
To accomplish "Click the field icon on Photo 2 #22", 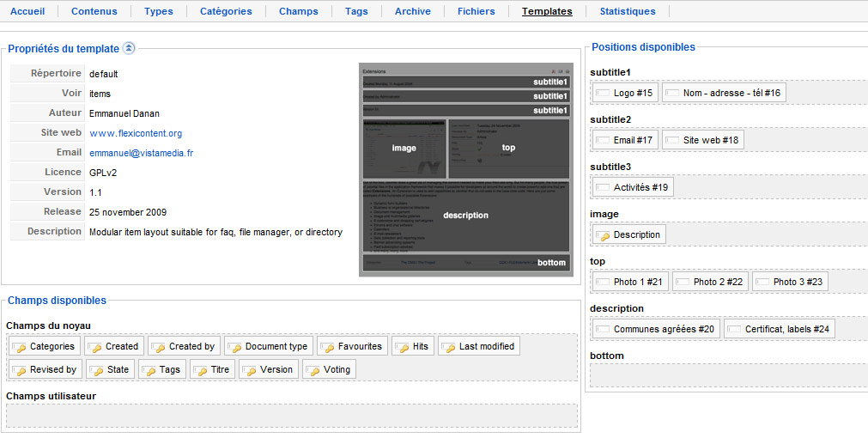I will click(x=683, y=283).
